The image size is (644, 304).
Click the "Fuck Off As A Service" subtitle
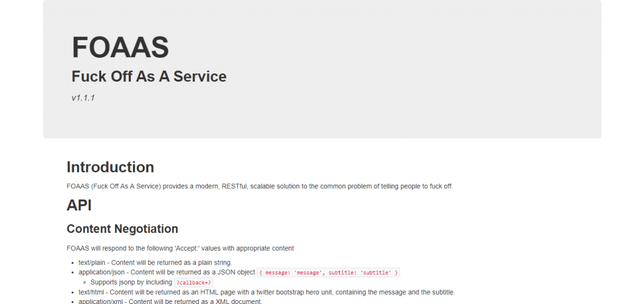tap(149, 77)
